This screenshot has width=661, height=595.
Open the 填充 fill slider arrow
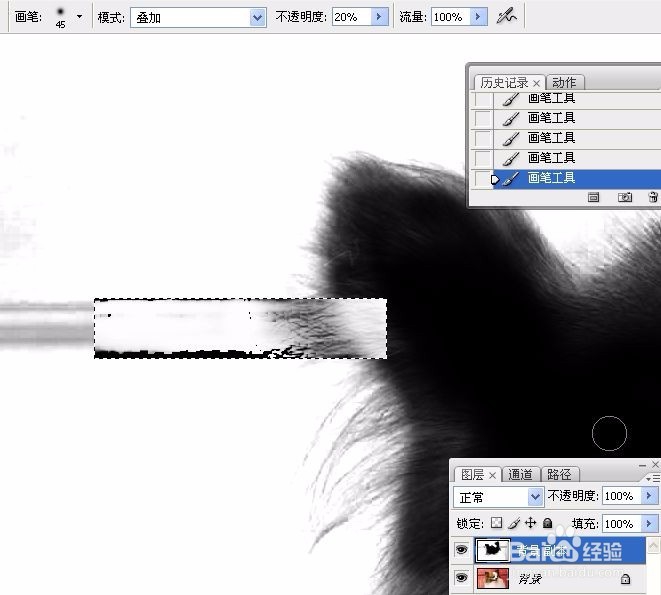(x=650, y=524)
